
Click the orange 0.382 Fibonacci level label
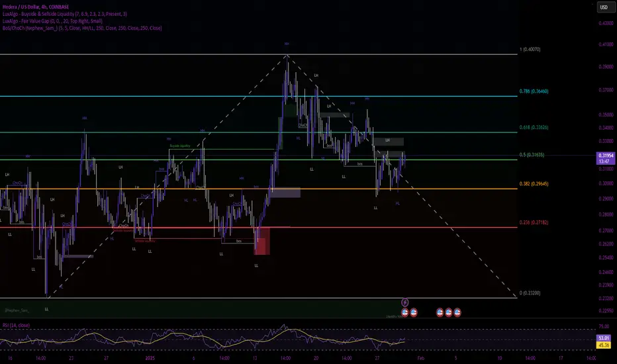tap(534, 184)
